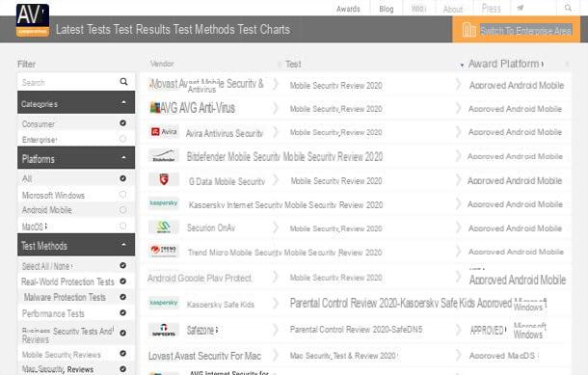Click Securion OnAv vendor name
This screenshot has width=588, height=375.
211,228
